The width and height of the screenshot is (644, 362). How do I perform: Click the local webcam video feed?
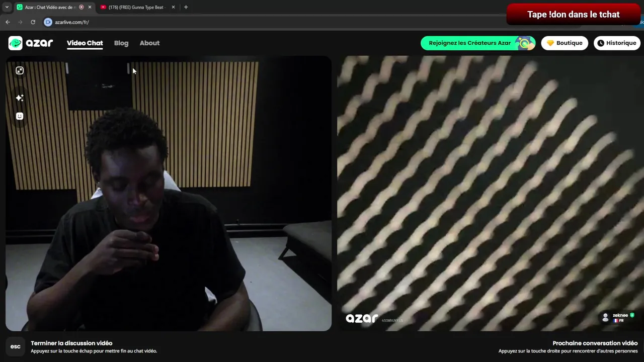pyautogui.click(x=169, y=194)
